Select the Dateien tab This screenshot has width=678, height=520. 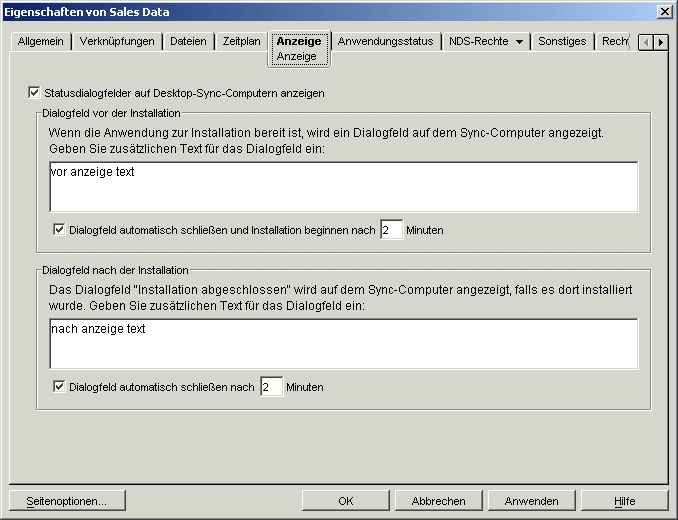coord(188,41)
